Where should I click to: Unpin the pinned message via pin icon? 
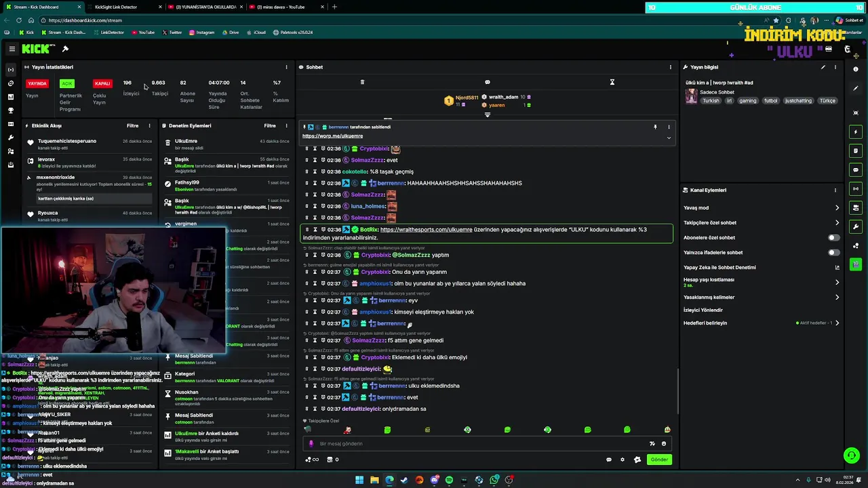click(x=655, y=127)
